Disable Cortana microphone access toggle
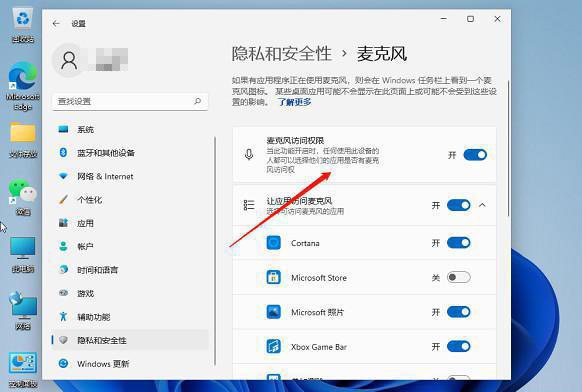 [x=459, y=243]
